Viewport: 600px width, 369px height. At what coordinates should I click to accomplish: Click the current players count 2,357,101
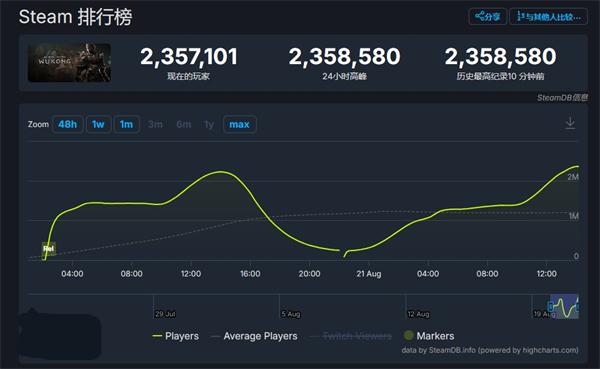(x=189, y=57)
